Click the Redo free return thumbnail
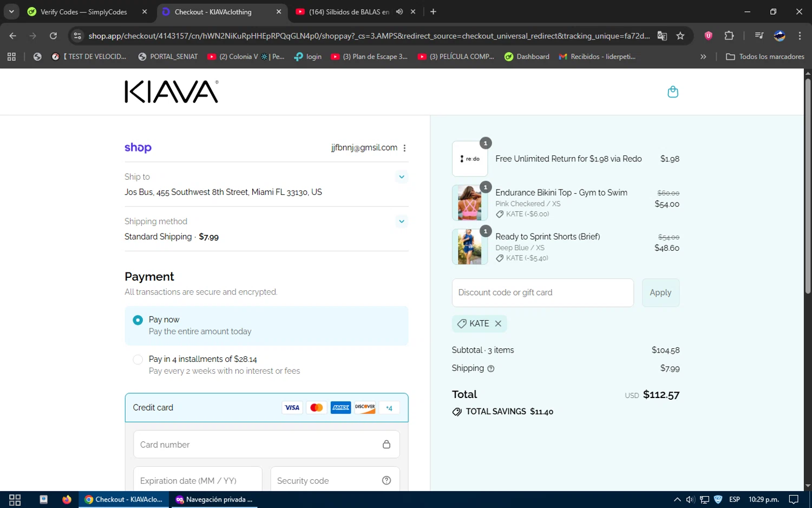This screenshot has height=508, width=812. (x=469, y=159)
